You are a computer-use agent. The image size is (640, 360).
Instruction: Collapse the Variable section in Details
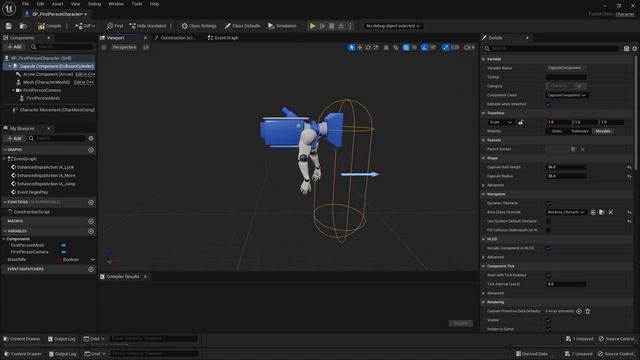(484, 59)
